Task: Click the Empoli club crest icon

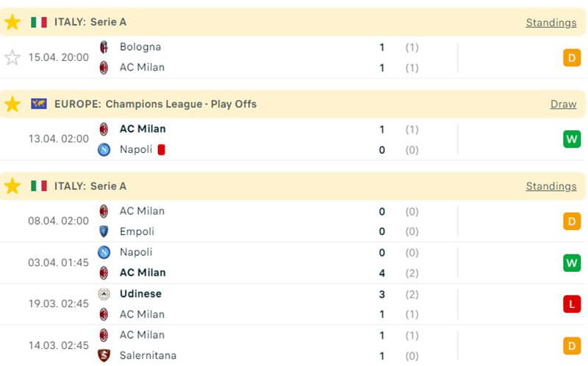Action: pyautogui.click(x=104, y=232)
